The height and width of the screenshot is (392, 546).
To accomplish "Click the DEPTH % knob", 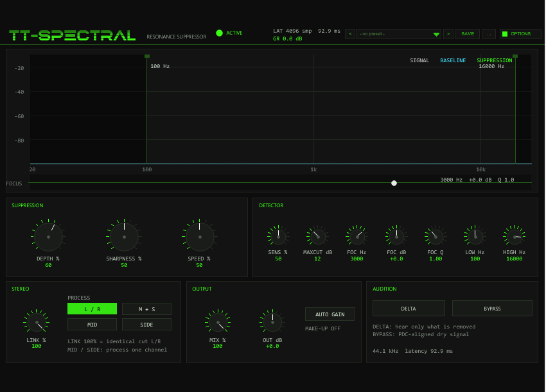I will point(48,237).
